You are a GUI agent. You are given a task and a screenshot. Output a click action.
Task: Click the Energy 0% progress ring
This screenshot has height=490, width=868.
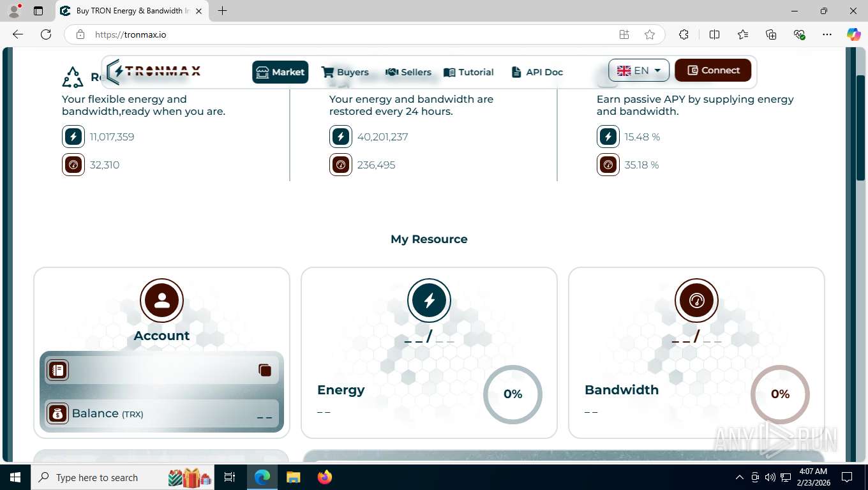(x=513, y=394)
